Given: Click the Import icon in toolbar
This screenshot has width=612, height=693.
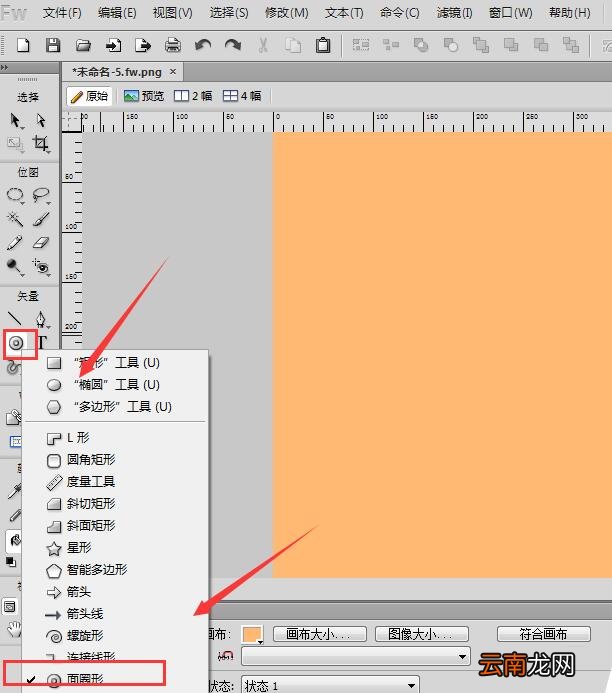Looking at the screenshot, I should 114,45.
